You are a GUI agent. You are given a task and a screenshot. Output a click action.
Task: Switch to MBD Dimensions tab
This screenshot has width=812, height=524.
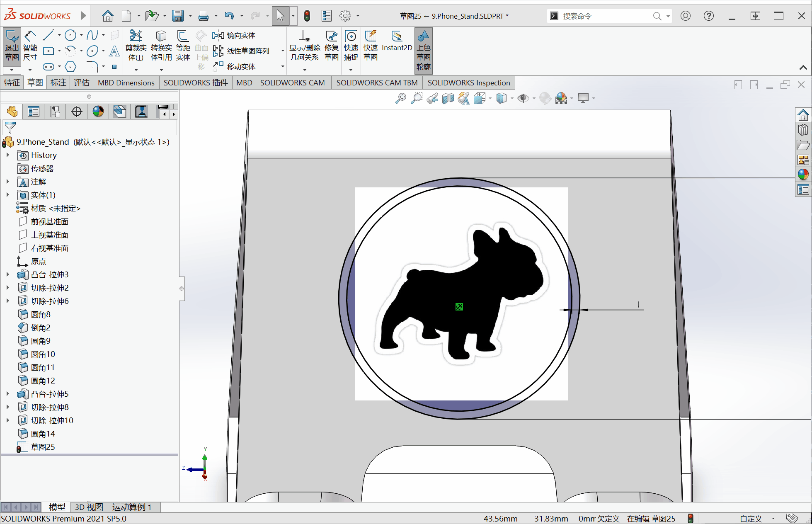[126, 82]
